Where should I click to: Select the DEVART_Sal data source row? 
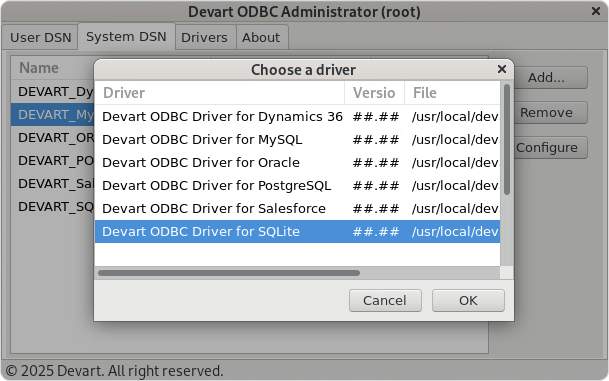[53, 183]
